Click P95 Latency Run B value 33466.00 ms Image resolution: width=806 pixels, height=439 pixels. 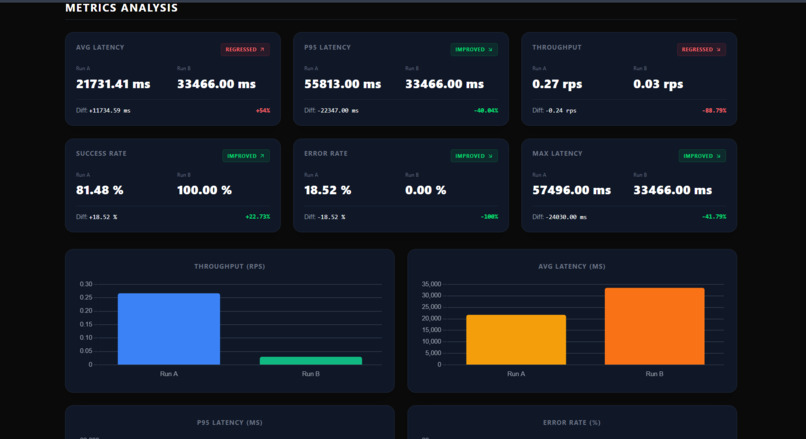[445, 84]
